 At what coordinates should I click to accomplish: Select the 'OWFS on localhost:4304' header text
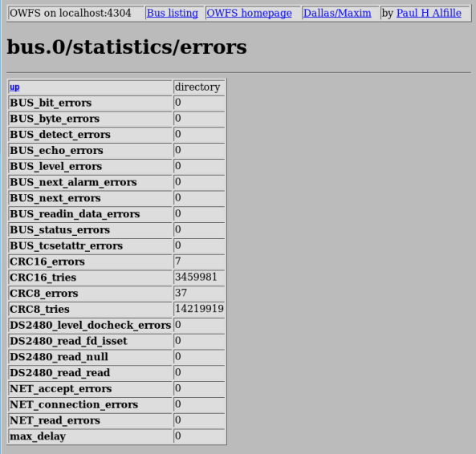click(71, 13)
